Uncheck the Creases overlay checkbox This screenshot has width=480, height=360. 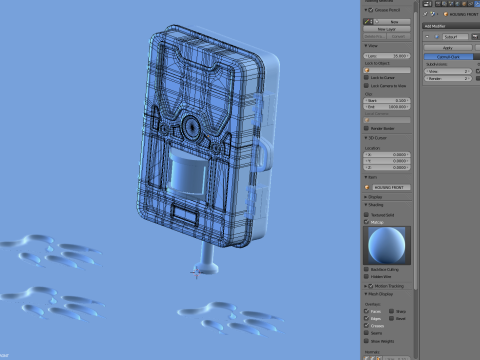point(366,326)
